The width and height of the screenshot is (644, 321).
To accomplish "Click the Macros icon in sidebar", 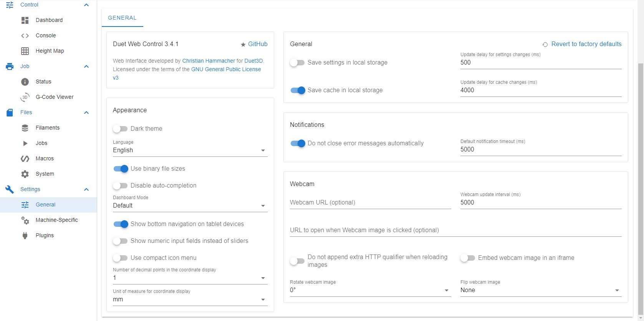I will pos(25,158).
